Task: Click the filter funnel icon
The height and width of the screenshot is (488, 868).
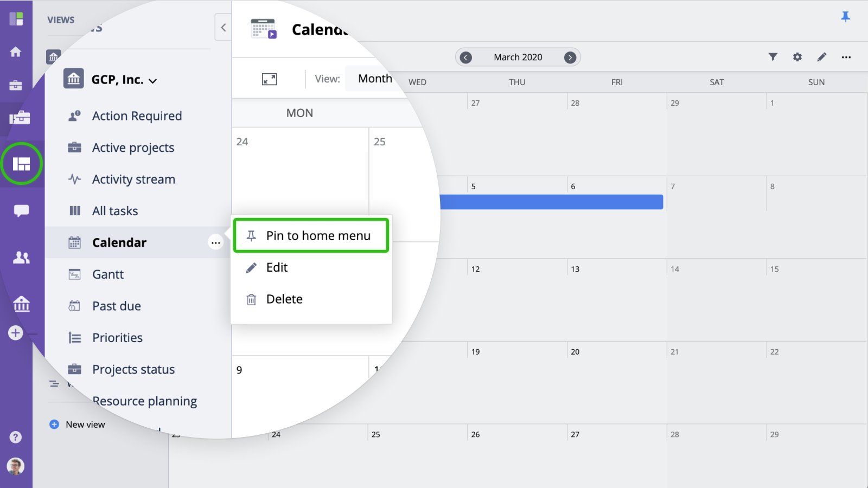Action: [x=773, y=57]
